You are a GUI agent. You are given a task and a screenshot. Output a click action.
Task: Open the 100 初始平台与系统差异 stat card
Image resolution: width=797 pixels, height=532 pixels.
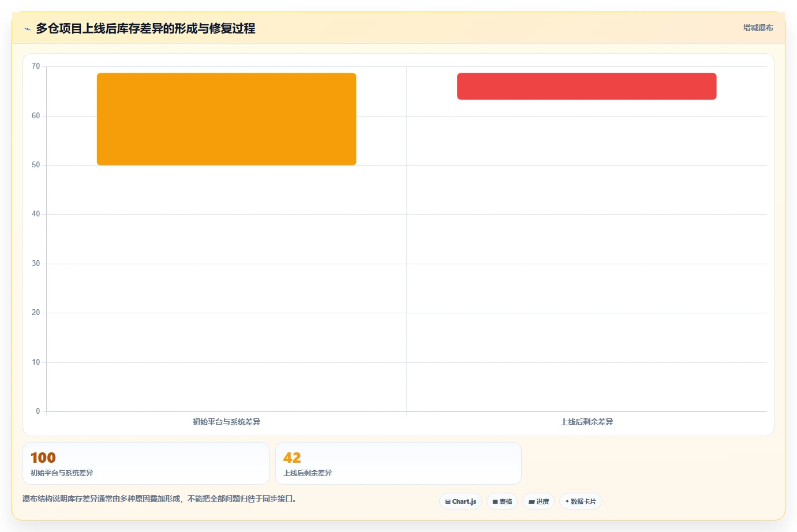[146, 463]
